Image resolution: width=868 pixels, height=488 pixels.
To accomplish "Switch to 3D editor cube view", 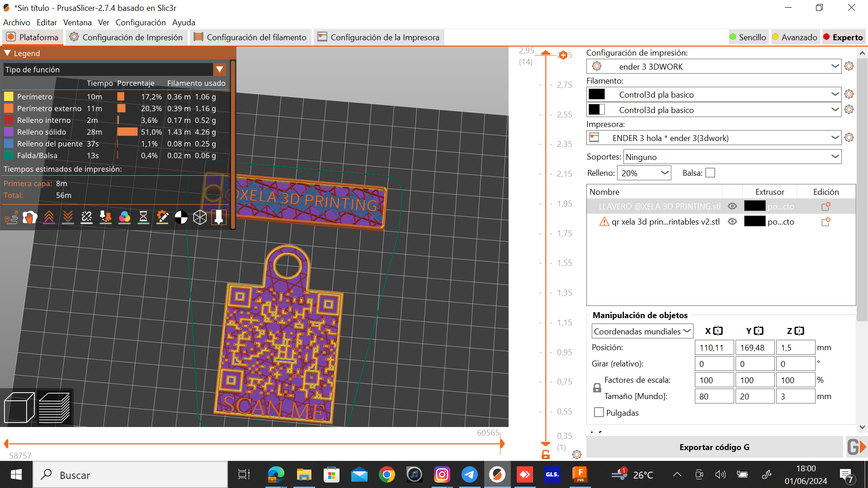I will point(19,408).
